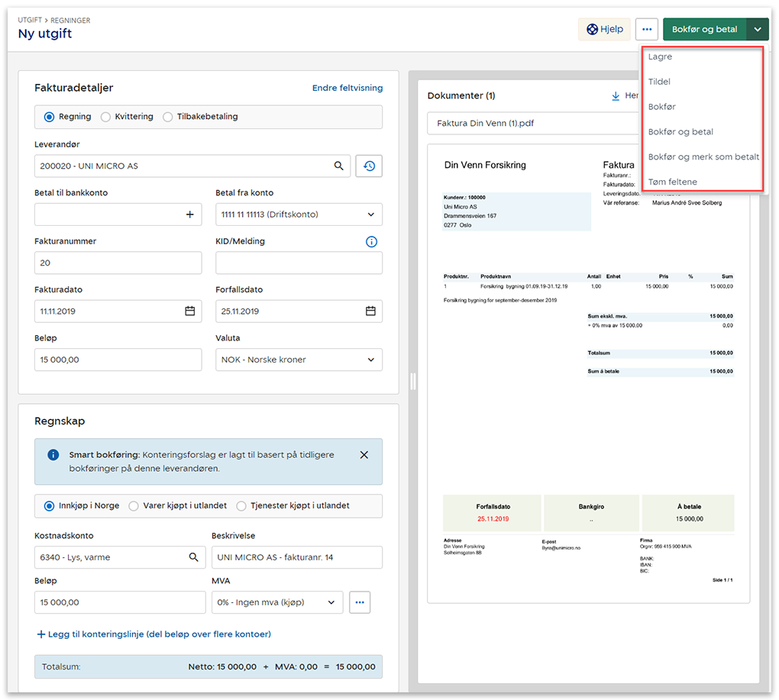Click the Hjelp button

click(x=605, y=30)
